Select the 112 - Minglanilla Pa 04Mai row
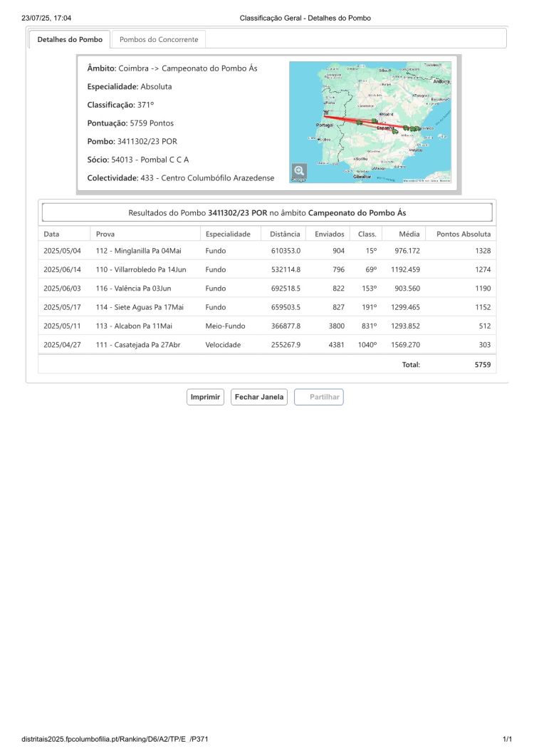 pos(267,251)
